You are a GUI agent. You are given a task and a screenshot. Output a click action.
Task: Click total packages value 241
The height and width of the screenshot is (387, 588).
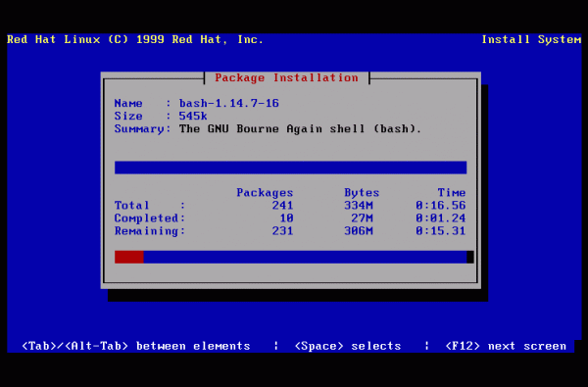[x=283, y=205]
